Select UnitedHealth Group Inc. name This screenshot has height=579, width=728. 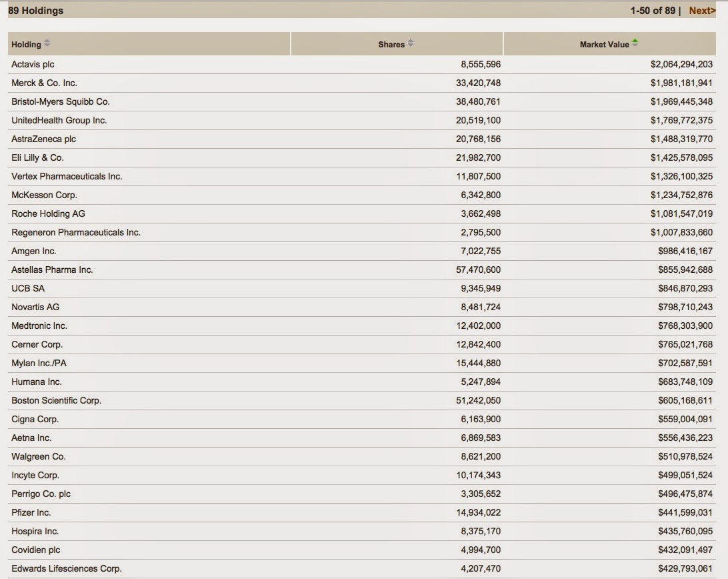pos(59,120)
